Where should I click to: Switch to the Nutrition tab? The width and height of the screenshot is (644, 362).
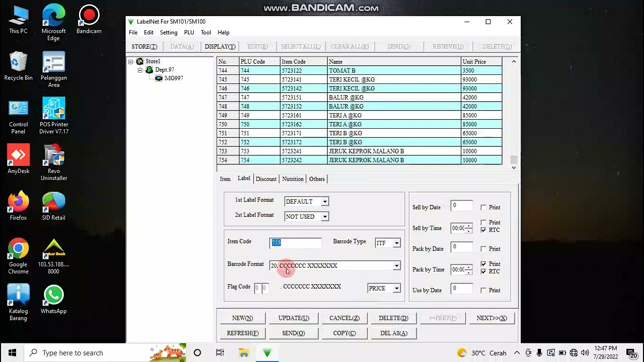pos(293,179)
